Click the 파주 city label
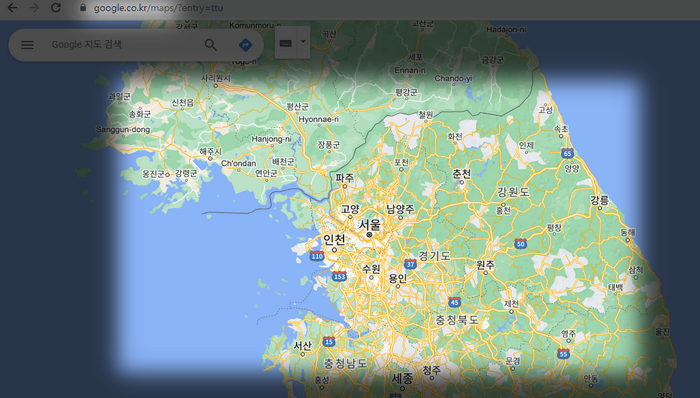 tap(345, 178)
